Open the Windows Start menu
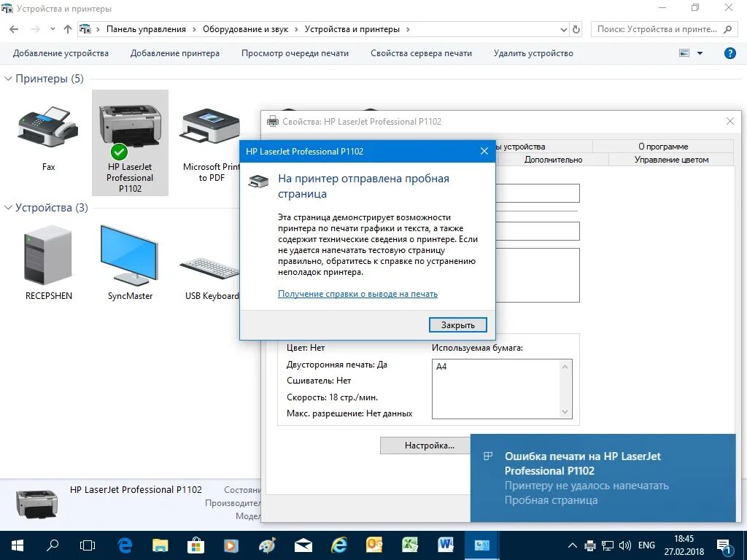Image resolution: width=747 pixels, height=560 pixels. click(x=18, y=545)
